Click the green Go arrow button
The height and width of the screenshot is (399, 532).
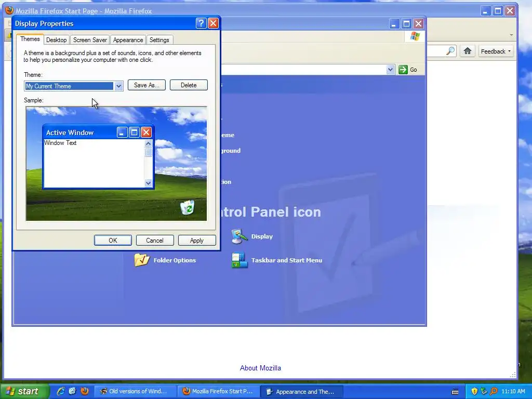point(403,70)
